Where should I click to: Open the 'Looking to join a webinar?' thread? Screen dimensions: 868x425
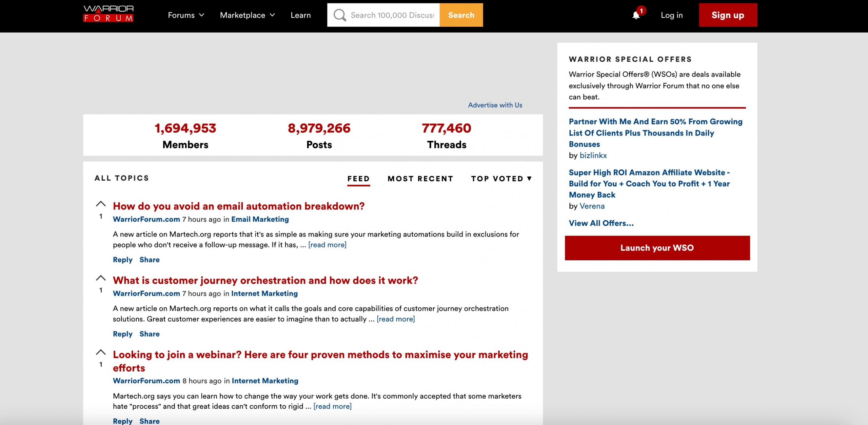click(x=320, y=361)
